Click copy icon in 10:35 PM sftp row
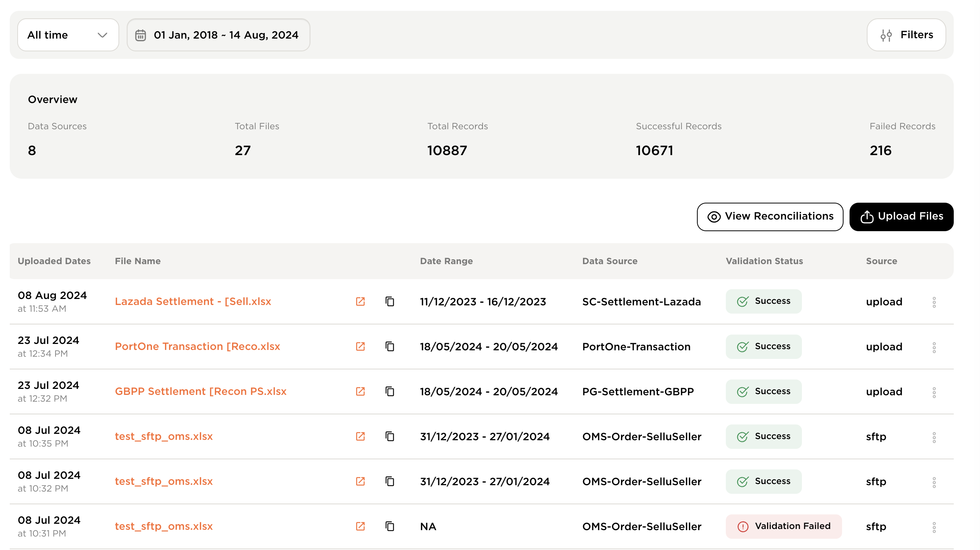Image resolution: width=980 pixels, height=550 pixels. (x=390, y=436)
